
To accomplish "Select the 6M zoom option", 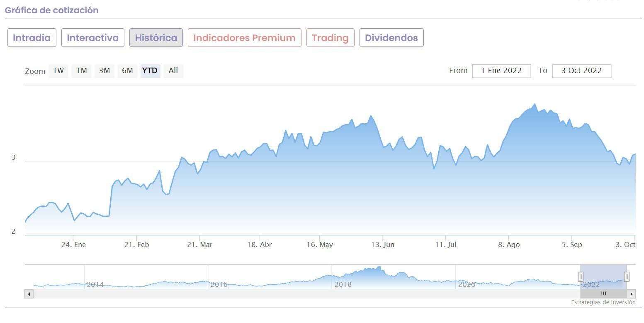I will [x=127, y=71].
